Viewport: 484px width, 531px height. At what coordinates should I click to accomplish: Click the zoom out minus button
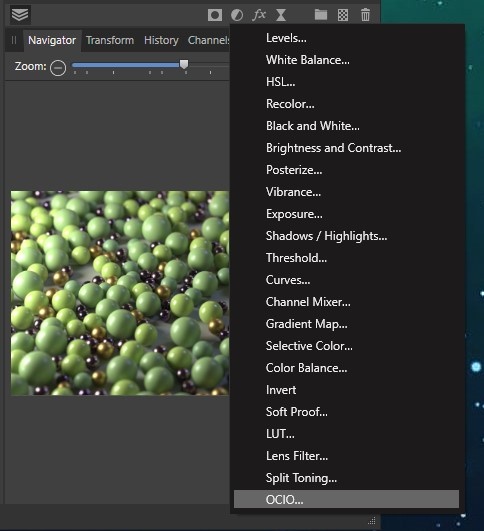[58, 68]
